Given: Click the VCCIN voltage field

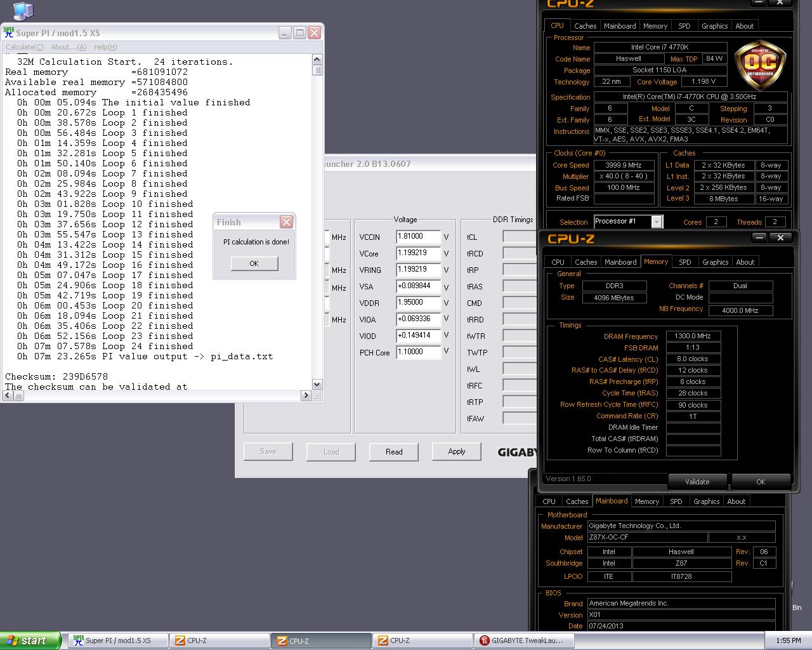Looking at the screenshot, I should coord(418,237).
